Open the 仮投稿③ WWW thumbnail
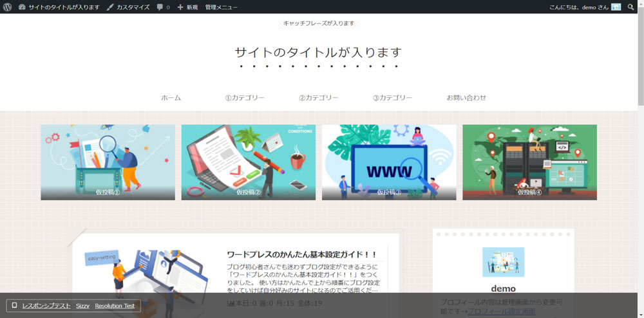Image resolution: width=644 pixels, height=318 pixels. (x=388, y=162)
